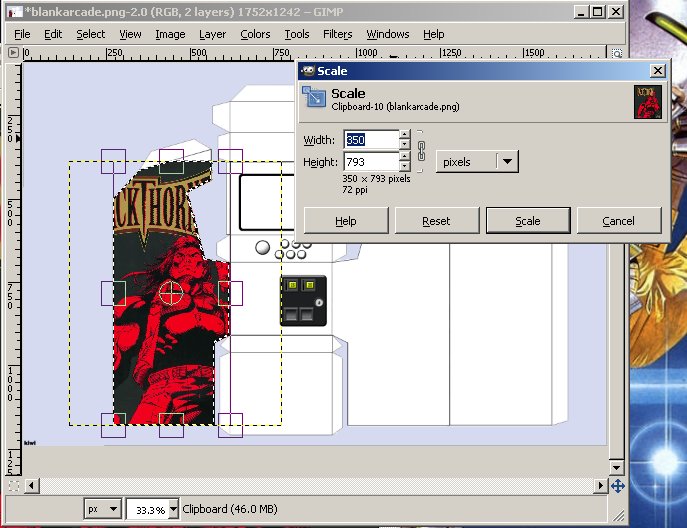This screenshot has width=687, height=528.
Task: Click the Reset button in Scale dialog
Action: click(x=437, y=220)
